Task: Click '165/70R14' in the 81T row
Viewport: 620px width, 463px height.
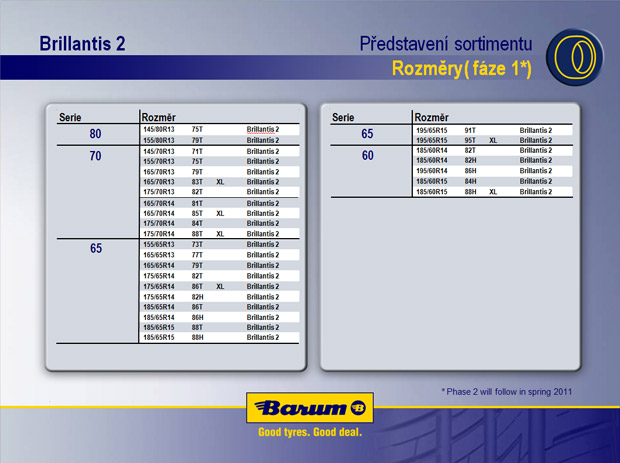Action: pyautogui.click(x=159, y=203)
